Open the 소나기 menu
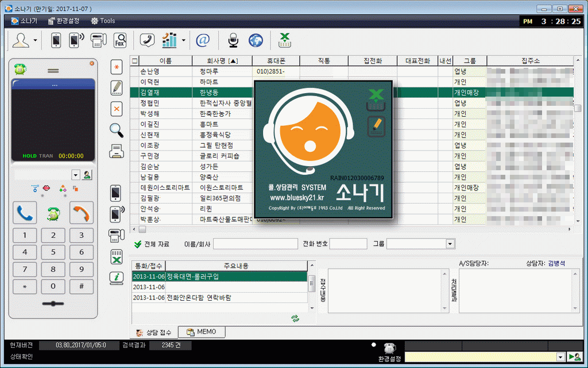The height and width of the screenshot is (368, 588). tap(24, 21)
